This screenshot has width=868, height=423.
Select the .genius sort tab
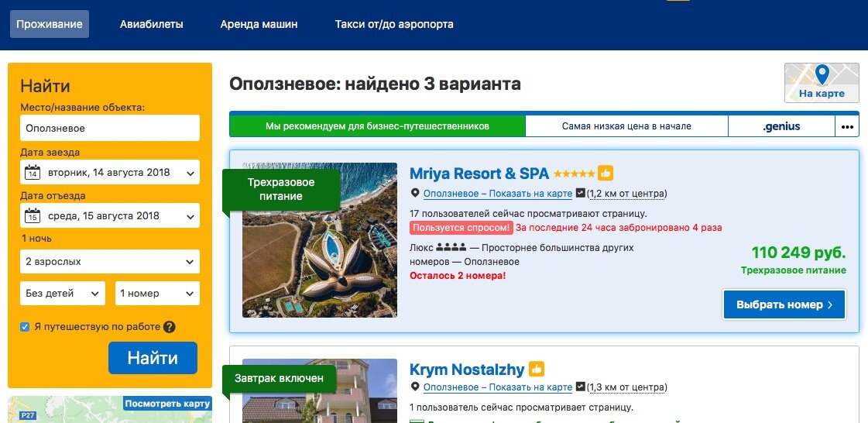(781, 126)
